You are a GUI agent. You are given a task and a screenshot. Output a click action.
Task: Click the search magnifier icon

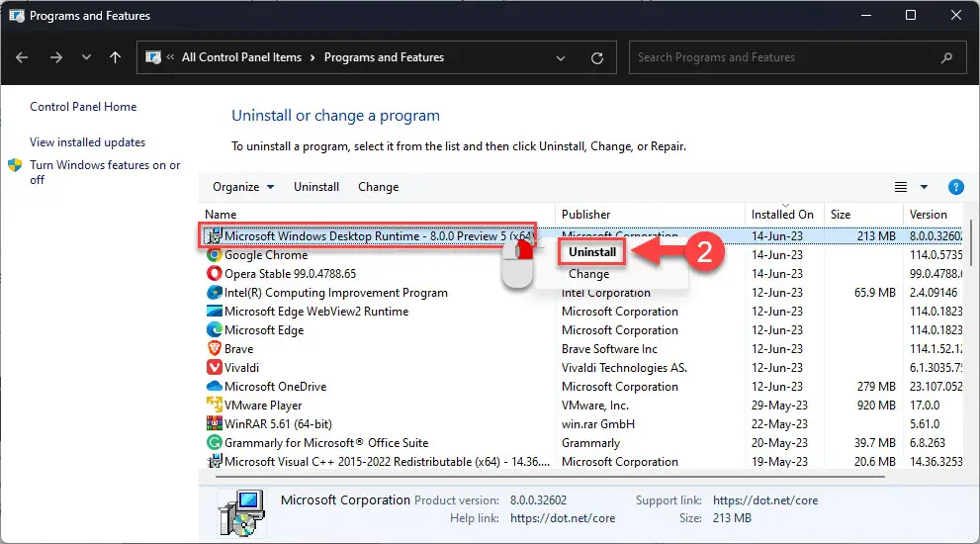coord(947,57)
